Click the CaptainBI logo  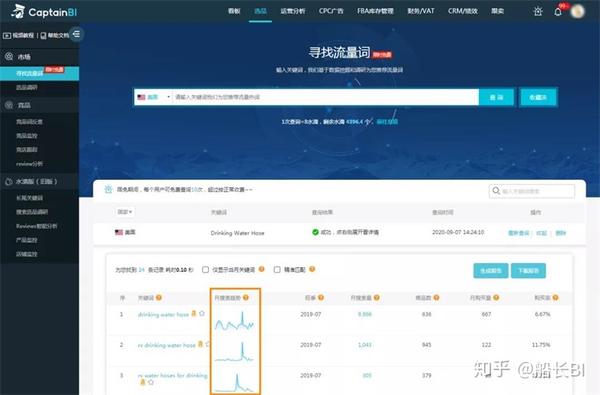44,12
